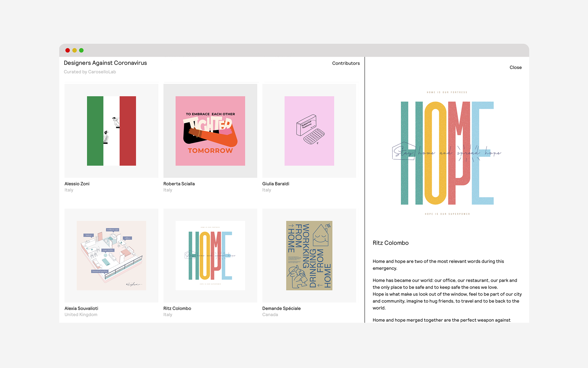Click the Canada country label
This screenshot has width=588, height=368.
coord(270,315)
